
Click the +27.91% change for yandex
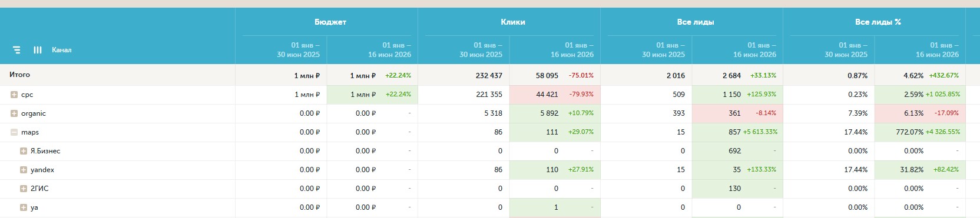(x=581, y=170)
